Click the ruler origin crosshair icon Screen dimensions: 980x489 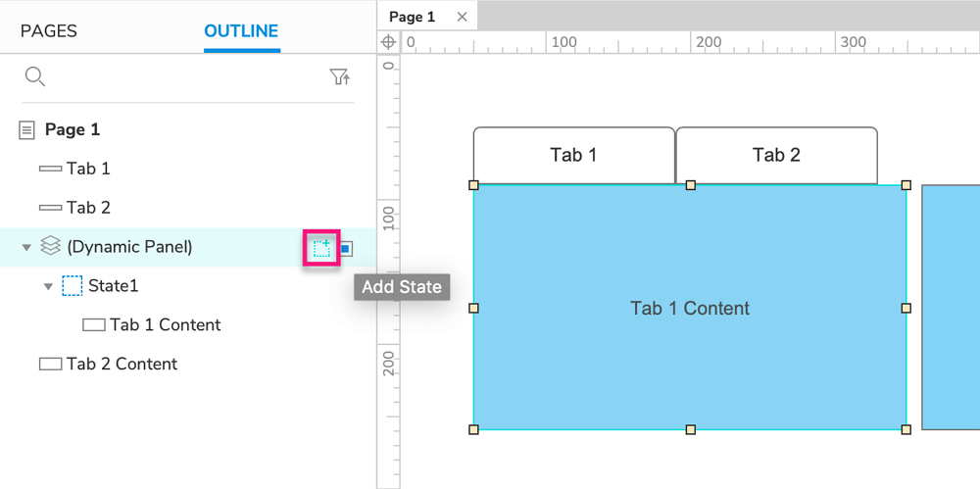(x=388, y=42)
